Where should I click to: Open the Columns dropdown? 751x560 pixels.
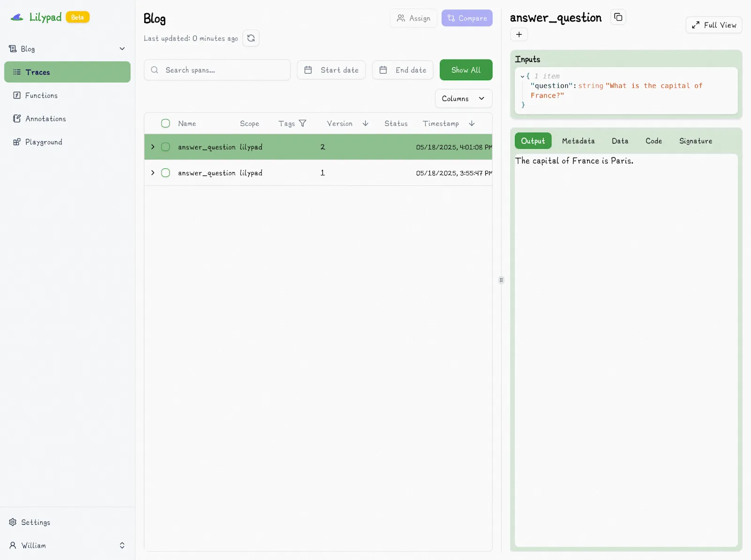[x=463, y=99]
